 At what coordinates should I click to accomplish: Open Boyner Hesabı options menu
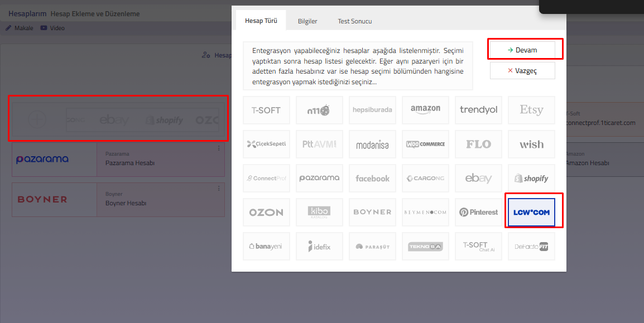[219, 189]
